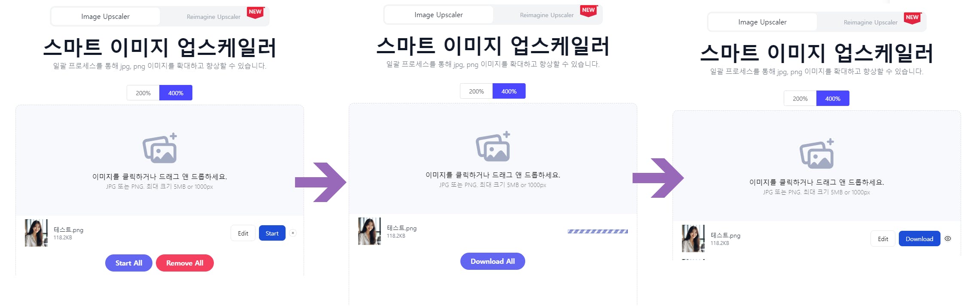
Task: Select 200% scale in panel with eye icon
Action: (x=800, y=98)
